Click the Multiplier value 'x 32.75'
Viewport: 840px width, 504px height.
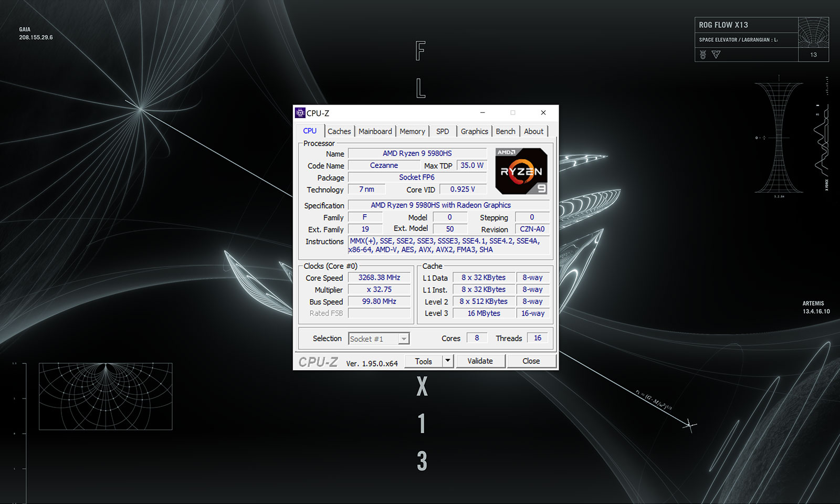(x=379, y=290)
